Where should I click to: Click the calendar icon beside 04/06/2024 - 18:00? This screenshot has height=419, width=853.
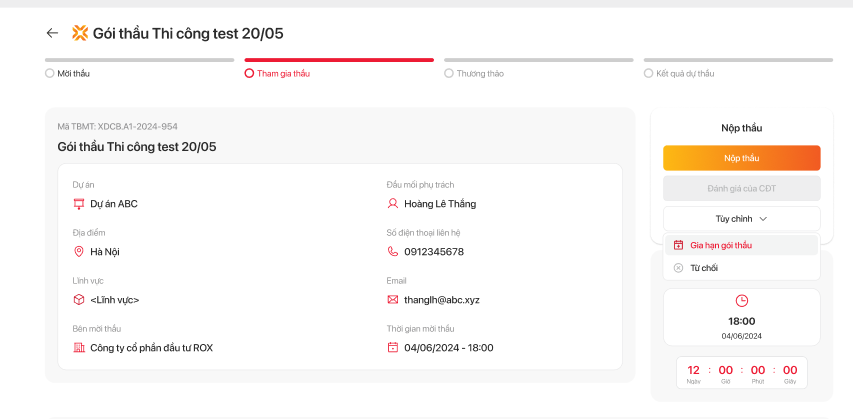pos(393,348)
